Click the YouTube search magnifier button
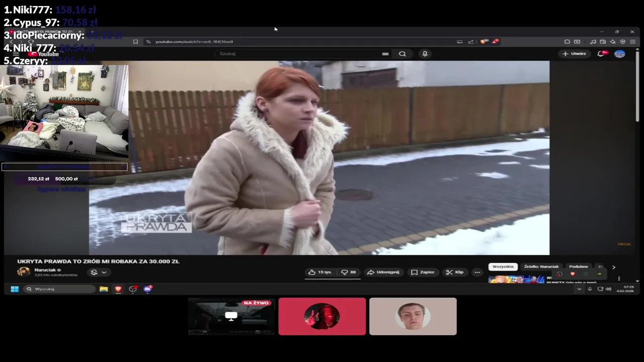Image resolution: width=644 pixels, height=362 pixels. (402, 54)
